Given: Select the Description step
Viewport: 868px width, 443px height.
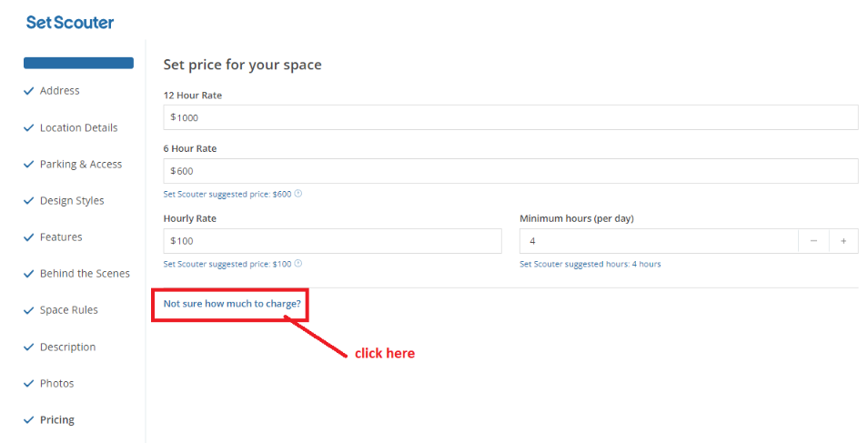Looking at the screenshot, I should (67, 347).
